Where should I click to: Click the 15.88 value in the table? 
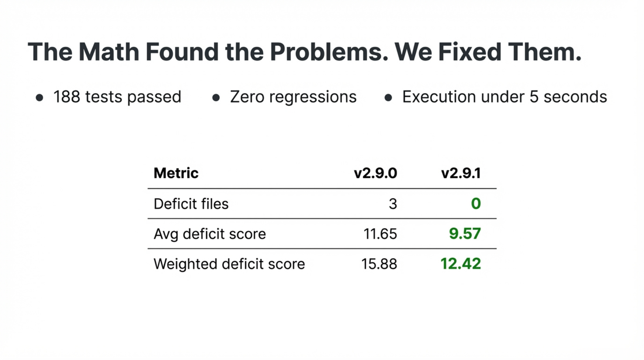pos(379,264)
